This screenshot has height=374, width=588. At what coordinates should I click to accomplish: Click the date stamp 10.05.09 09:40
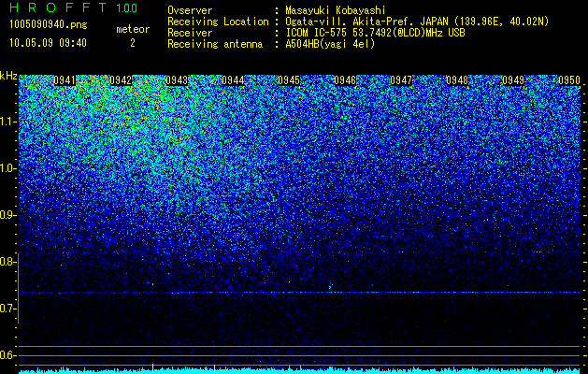tap(48, 43)
